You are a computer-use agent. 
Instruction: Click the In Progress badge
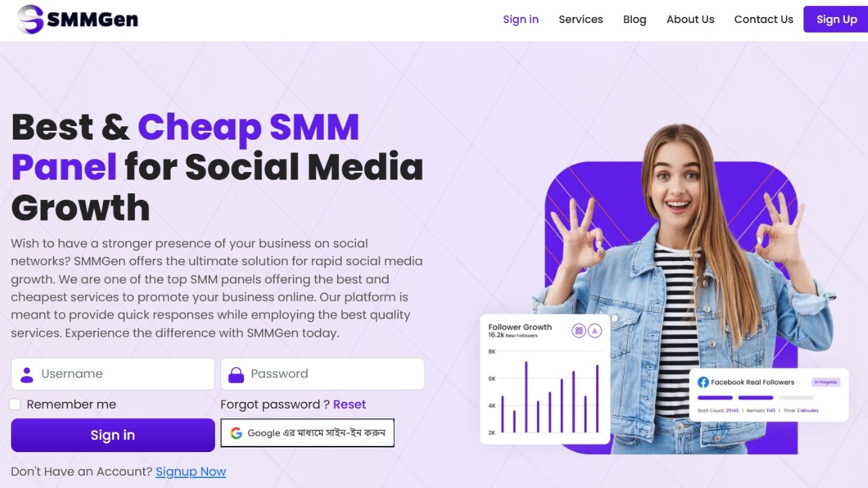[826, 382]
